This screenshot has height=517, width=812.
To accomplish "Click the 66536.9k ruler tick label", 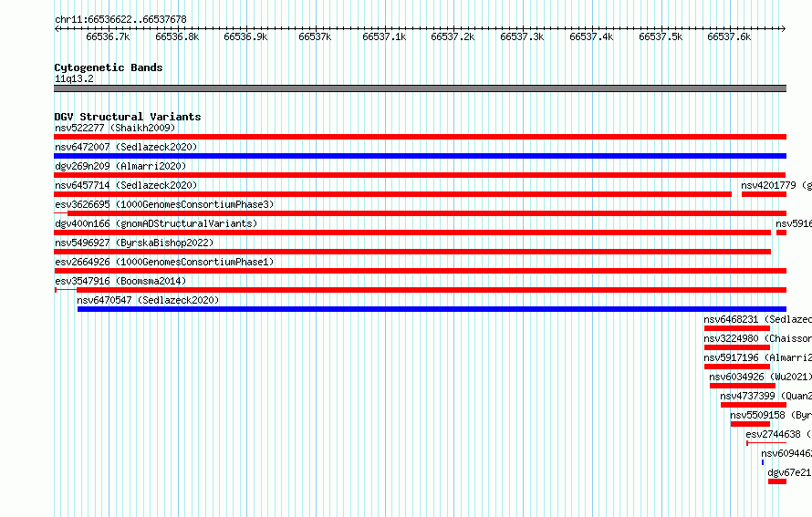I will [245, 36].
